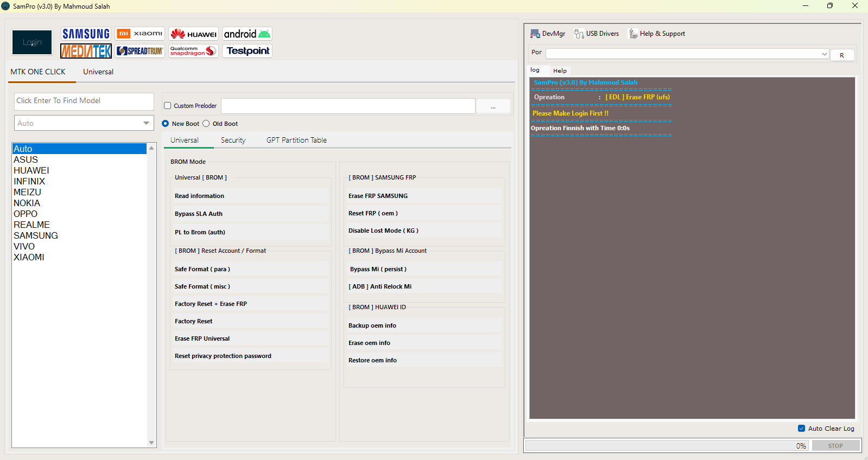
Task: Click Restore oem info
Action: point(425,360)
